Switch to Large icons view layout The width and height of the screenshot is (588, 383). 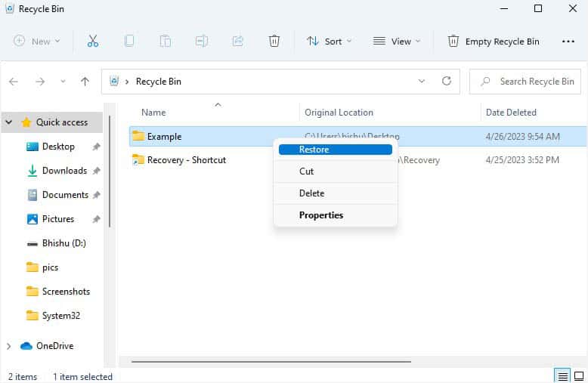(x=579, y=375)
